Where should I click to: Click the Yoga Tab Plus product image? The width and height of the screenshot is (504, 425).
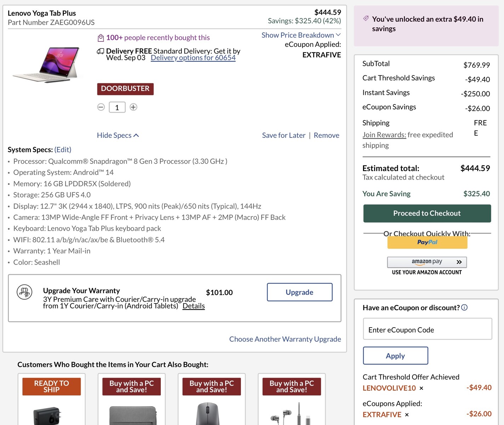(46, 65)
